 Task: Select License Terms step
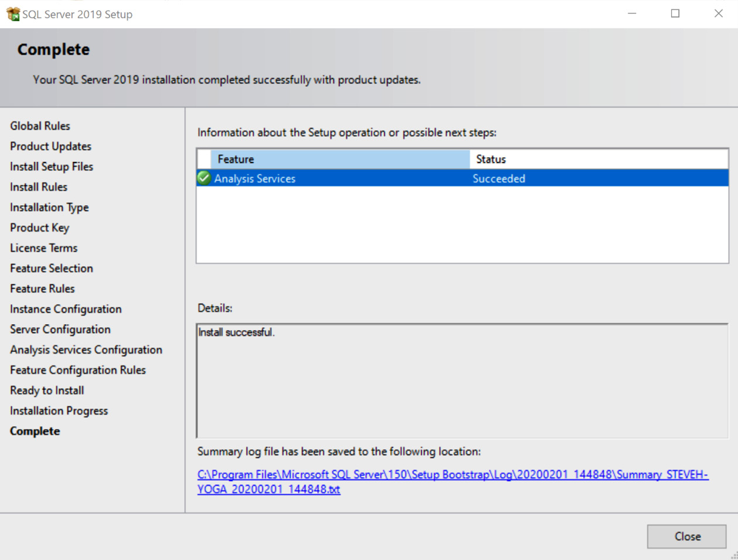point(43,248)
